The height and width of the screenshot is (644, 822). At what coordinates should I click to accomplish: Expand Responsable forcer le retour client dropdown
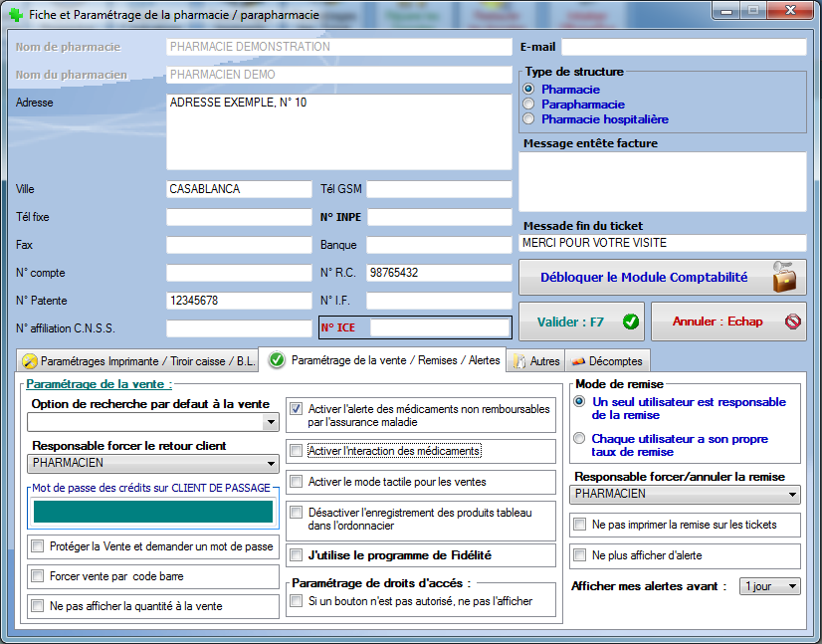(270, 463)
